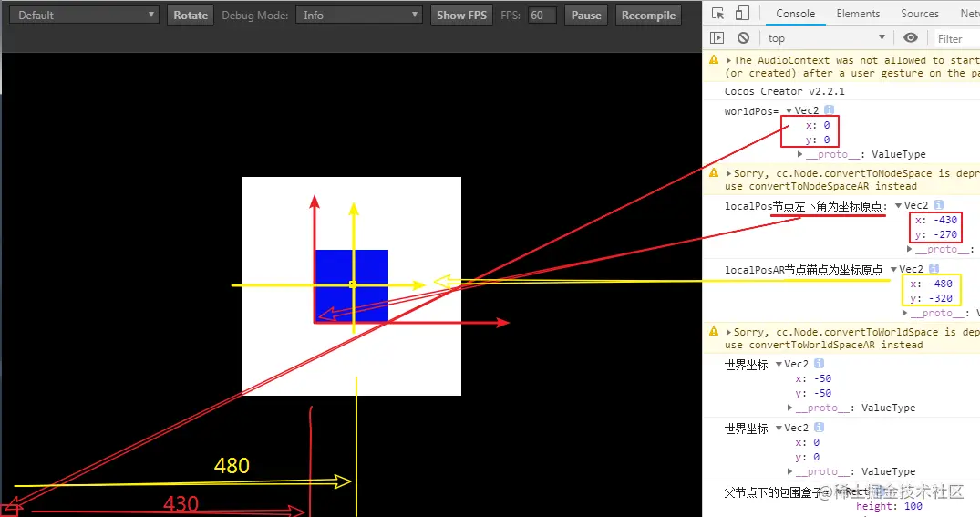The height and width of the screenshot is (517, 980).
Task: Expand the AudioContext warning message
Action: click(x=728, y=61)
